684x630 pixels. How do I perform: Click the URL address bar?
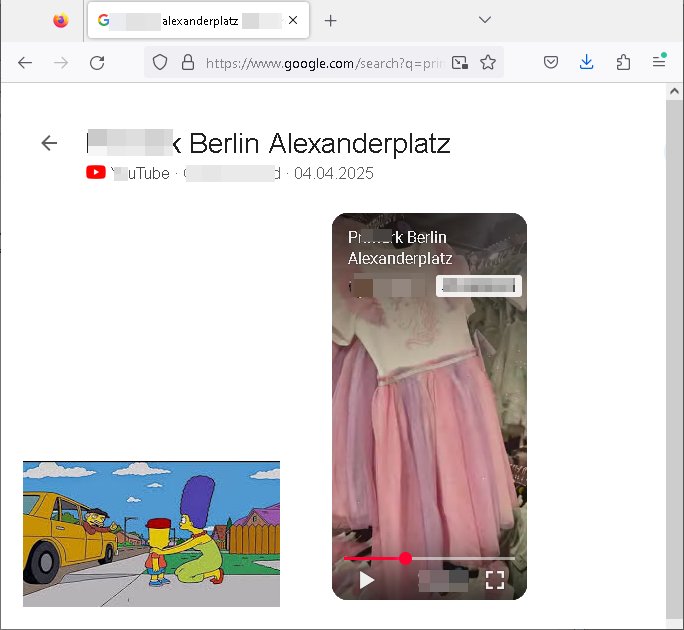tap(320, 62)
